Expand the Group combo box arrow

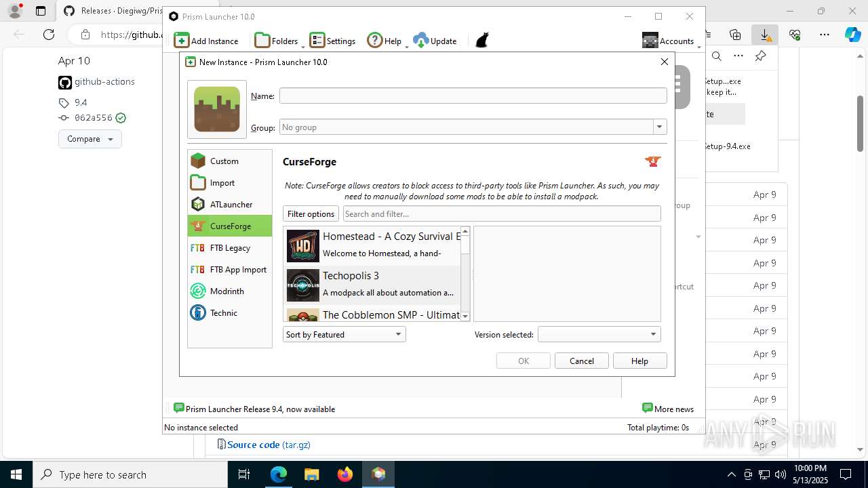pyautogui.click(x=659, y=127)
